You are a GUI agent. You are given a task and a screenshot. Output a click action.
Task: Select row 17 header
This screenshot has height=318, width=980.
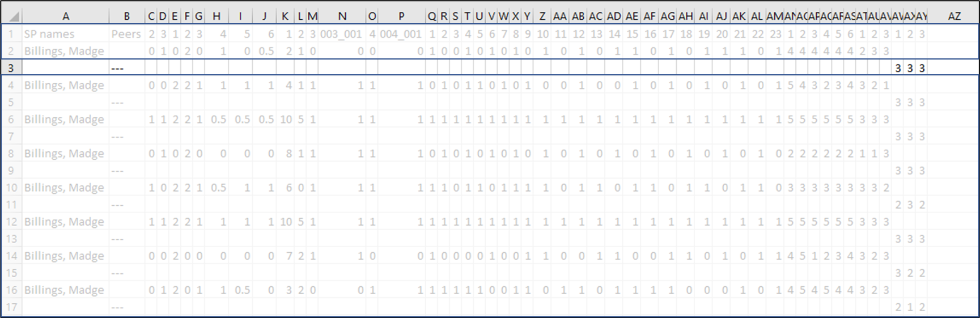pyautogui.click(x=11, y=307)
